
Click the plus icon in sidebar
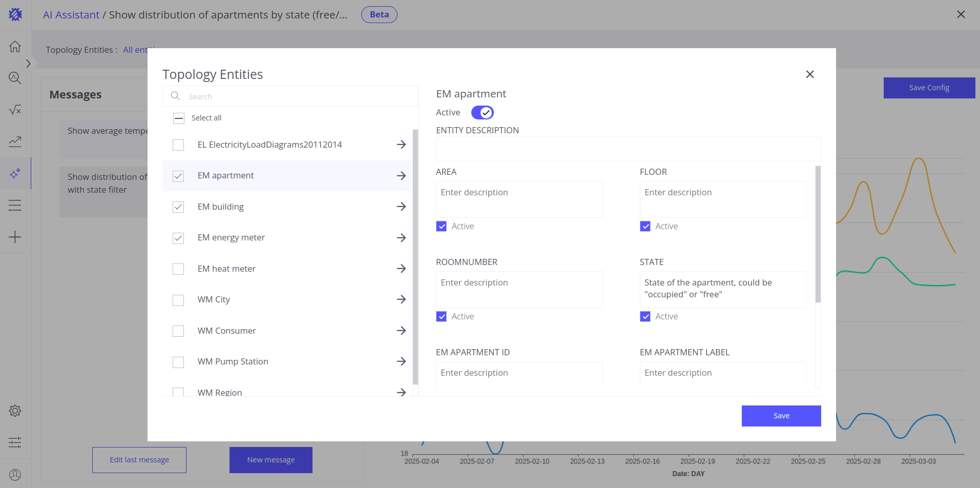[15, 237]
